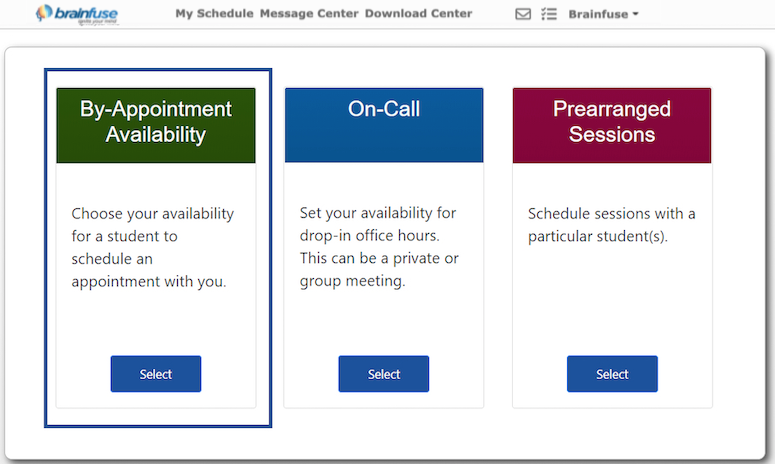Open the envelope messages icon

(x=523, y=14)
